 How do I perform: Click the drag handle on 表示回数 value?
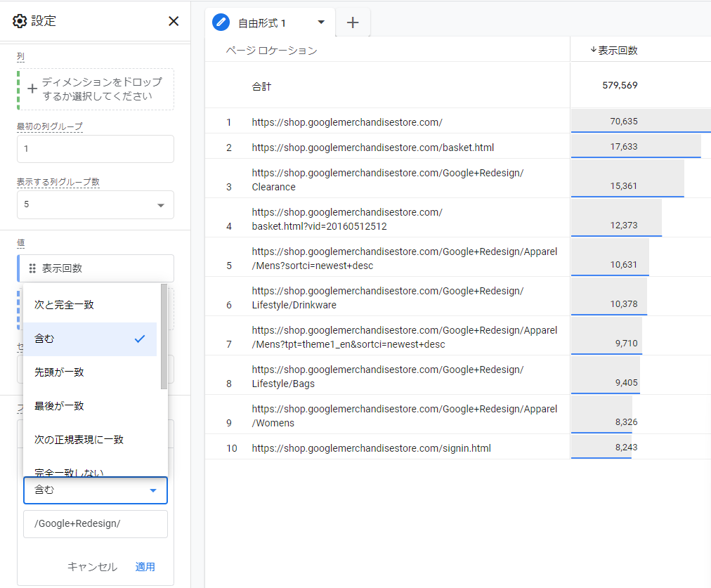pos(32,268)
